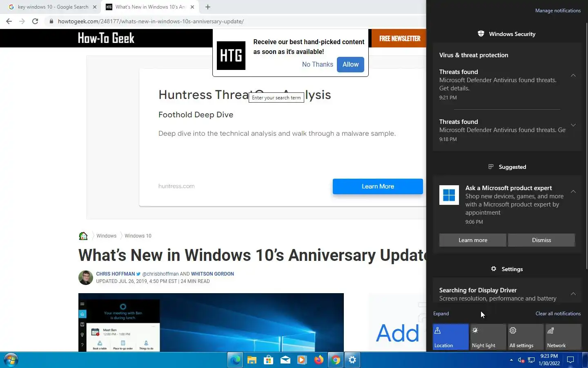Image resolution: width=588 pixels, height=368 pixels.
Task: Click the network tray icon
Action: point(531,360)
